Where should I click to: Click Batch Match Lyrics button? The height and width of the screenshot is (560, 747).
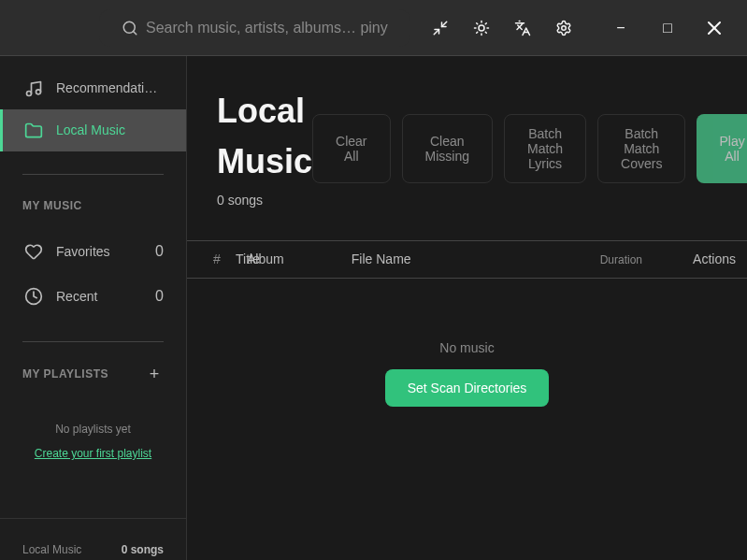coord(545,149)
